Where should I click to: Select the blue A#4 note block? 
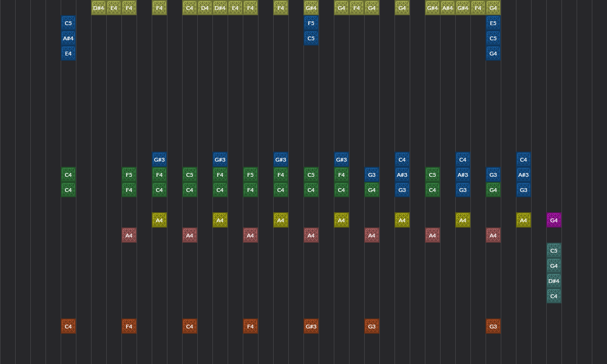(68, 38)
